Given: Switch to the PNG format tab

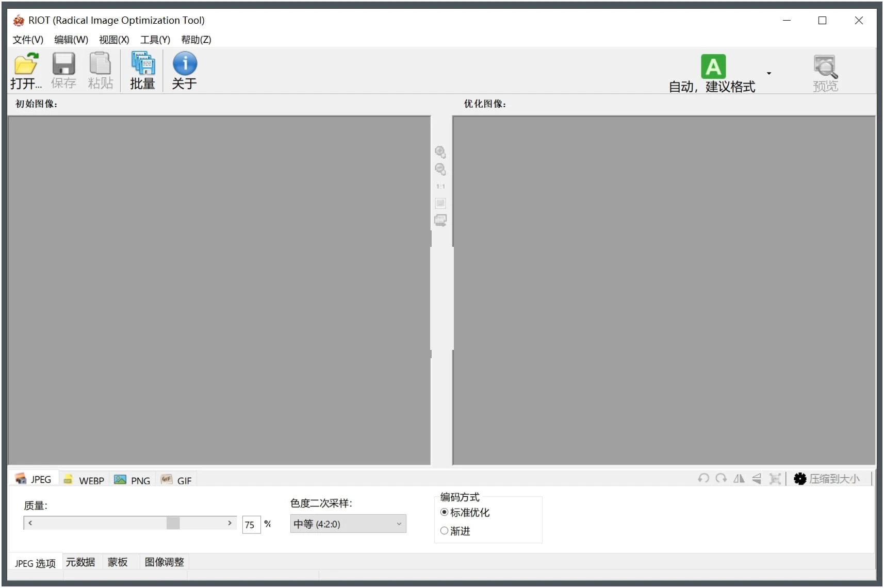Looking at the screenshot, I should (133, 480).
